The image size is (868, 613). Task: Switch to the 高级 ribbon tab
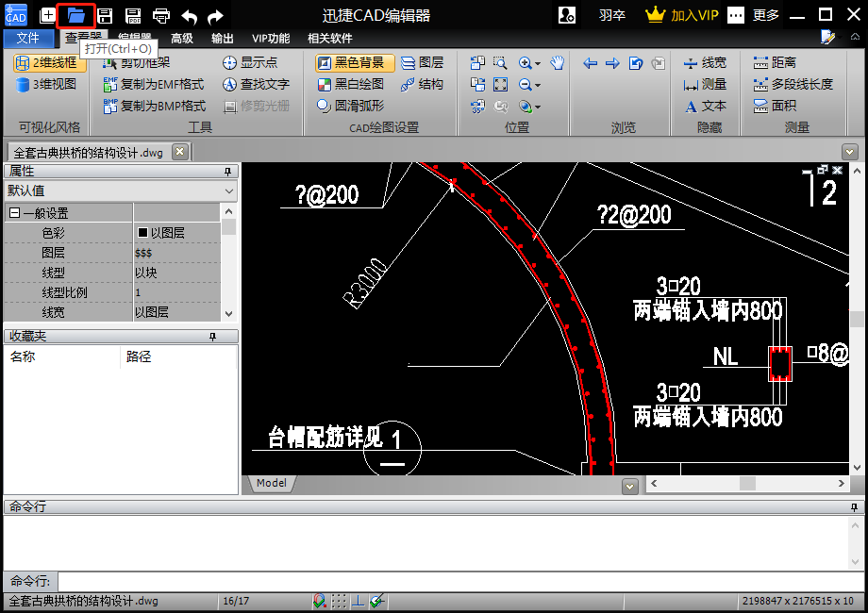tap(181, 38)
